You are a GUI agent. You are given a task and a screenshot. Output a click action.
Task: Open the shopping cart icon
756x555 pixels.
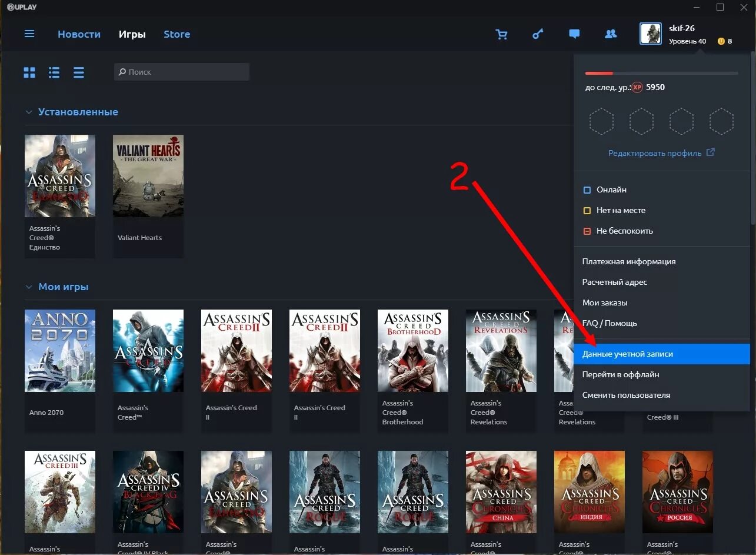pos(501,35)
